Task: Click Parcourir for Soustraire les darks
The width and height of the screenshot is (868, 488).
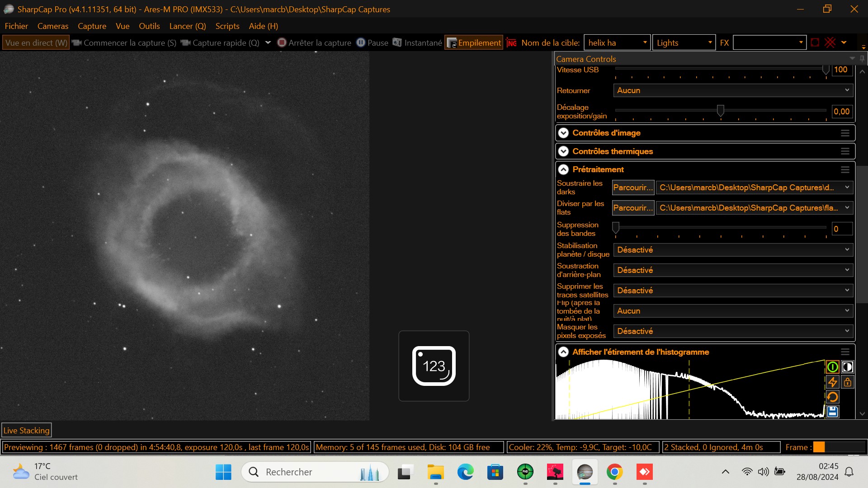Action: point(632,188)
